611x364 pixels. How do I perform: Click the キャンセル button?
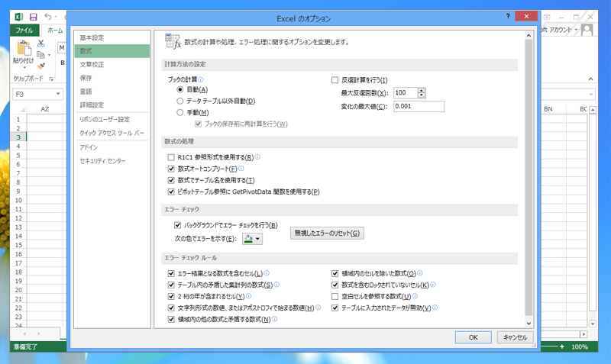coord(515,337)
